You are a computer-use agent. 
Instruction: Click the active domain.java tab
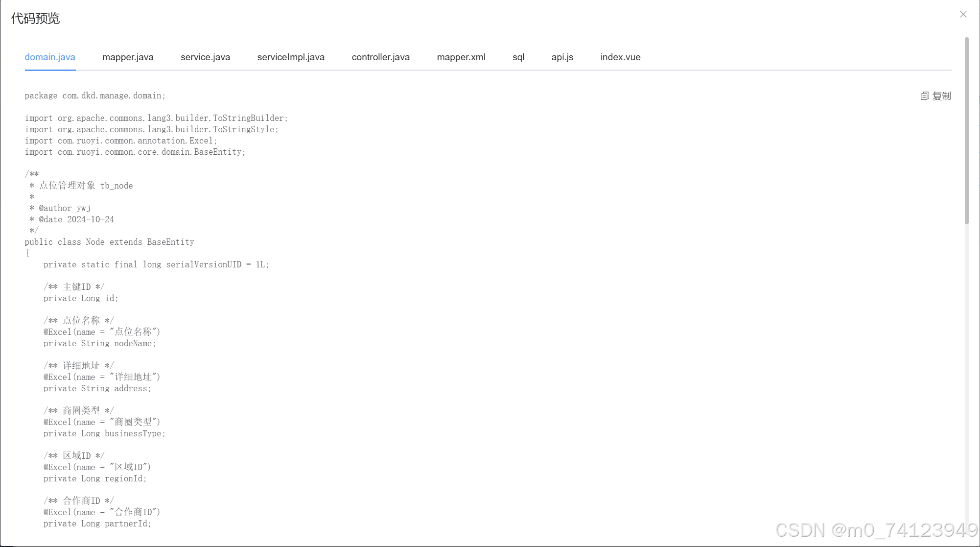pyautogui.click(x=50, y=57)
